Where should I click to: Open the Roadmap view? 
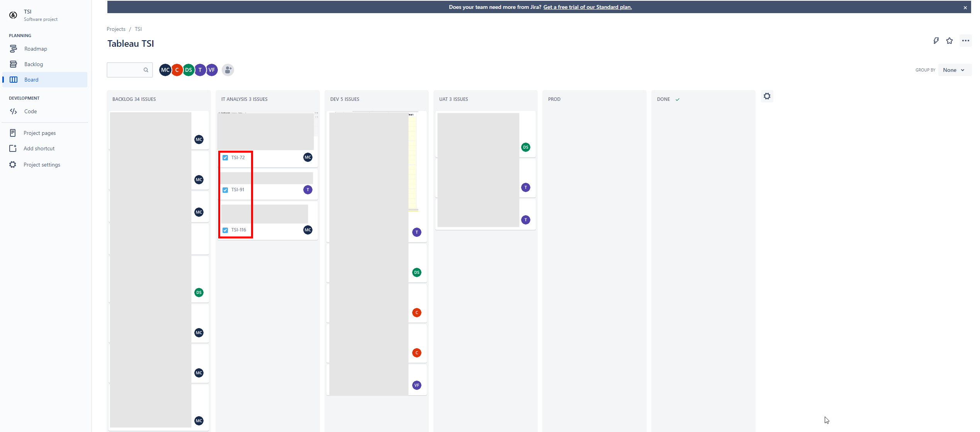point(35,48)
